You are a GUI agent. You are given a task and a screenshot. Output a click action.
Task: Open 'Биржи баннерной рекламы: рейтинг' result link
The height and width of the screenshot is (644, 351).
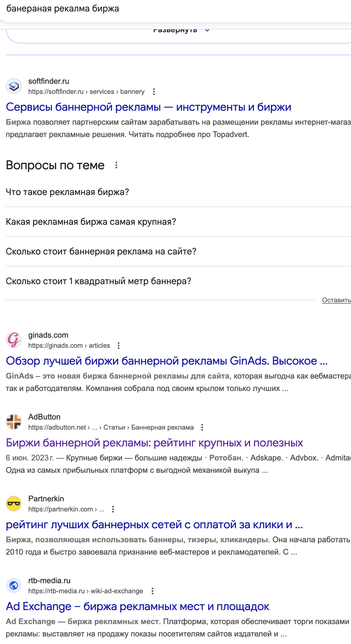(x=154, y=443)
